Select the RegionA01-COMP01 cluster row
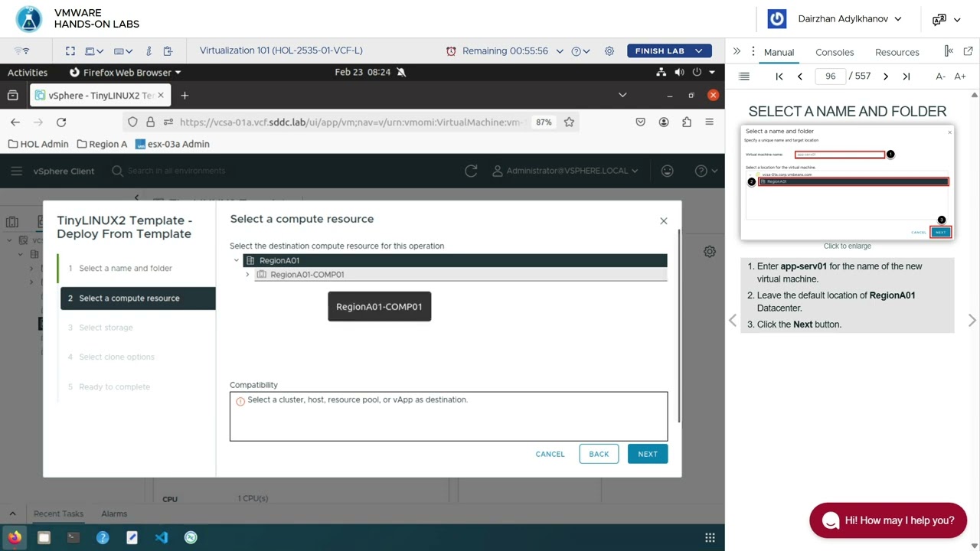Screen dimensions: 980x551 coord(460,275)
